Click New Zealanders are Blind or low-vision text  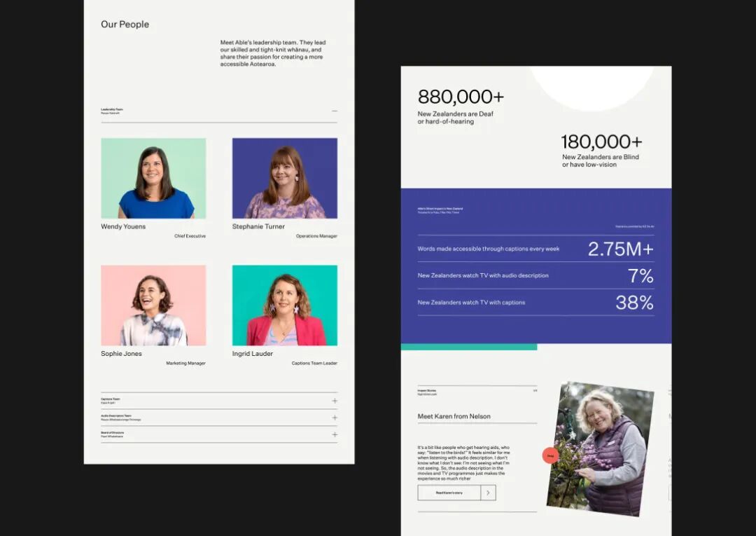pyautogui.click(x=601, y=160)
